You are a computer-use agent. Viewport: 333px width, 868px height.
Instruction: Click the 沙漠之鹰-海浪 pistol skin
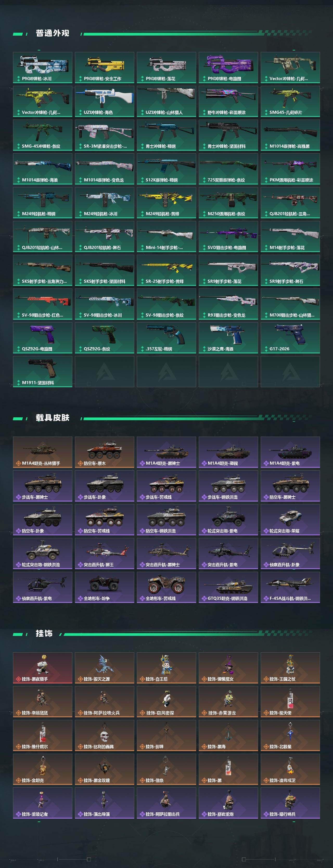pyautogui.click(x=228, y=338)
